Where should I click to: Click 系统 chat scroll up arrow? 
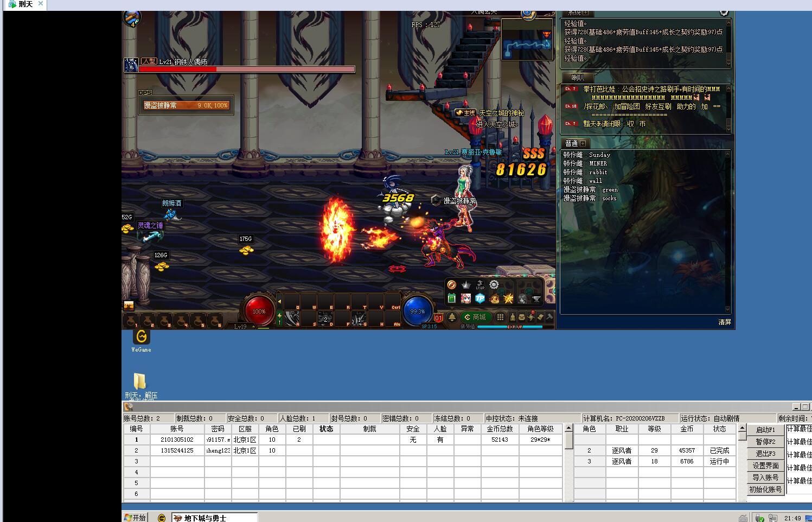pyautogui.click(x=728, y=23)
